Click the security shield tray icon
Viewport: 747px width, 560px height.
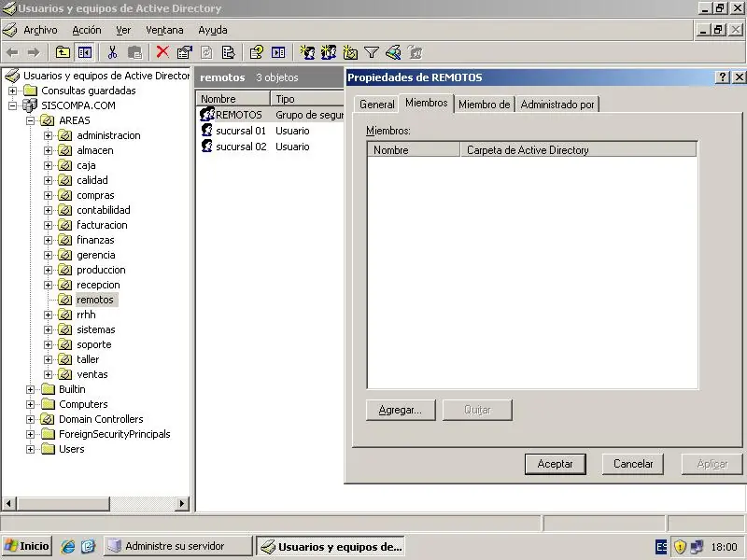pyautogui.click(x=680, y=547)
